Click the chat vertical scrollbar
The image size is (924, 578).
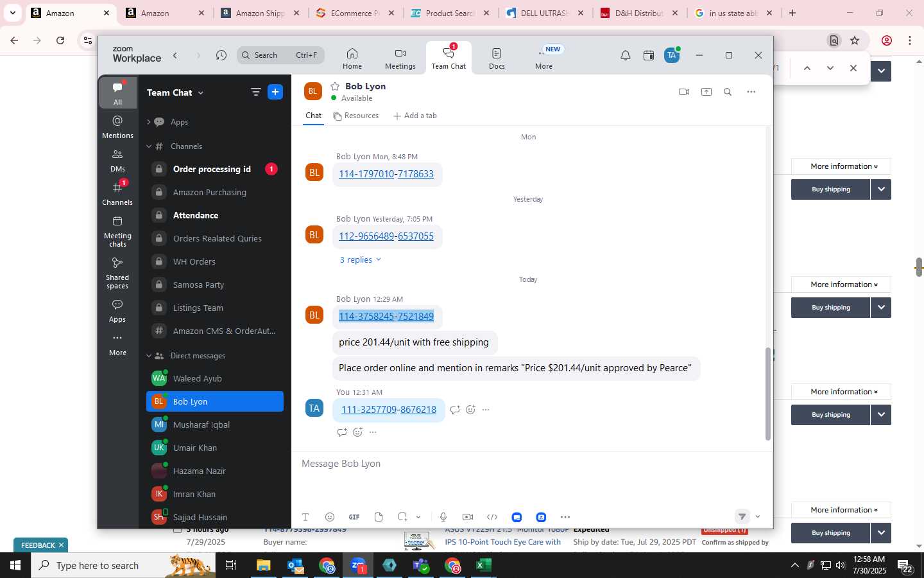point(767,394)
